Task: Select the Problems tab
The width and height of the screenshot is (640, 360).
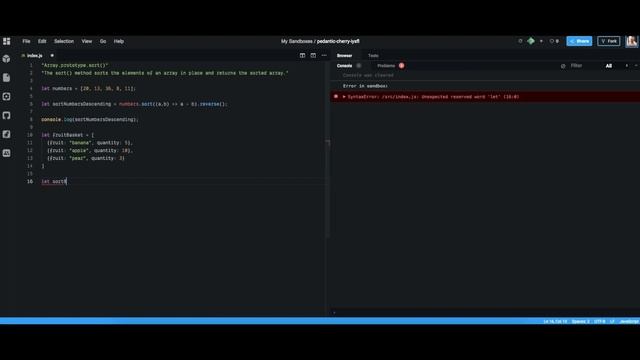Action: tap(386, 66)
